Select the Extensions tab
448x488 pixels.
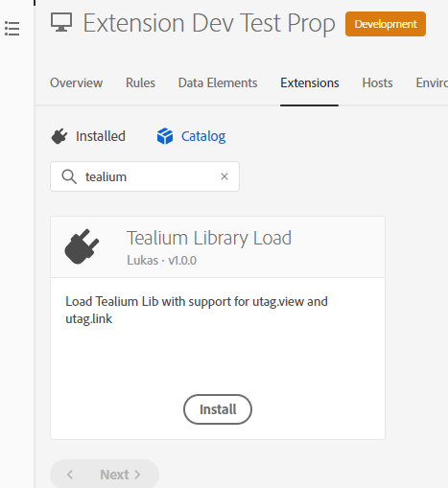[x=310, y=83]
